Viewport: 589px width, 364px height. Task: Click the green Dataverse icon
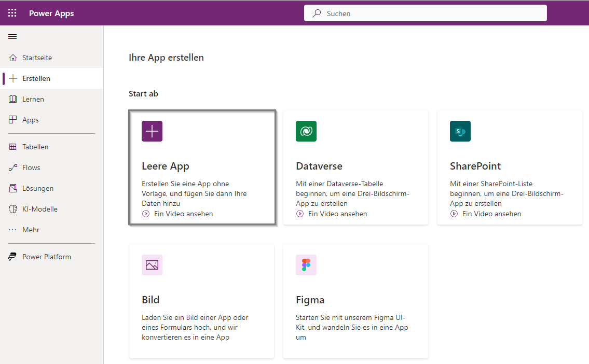pyautogui.click(x=306, y=131)
